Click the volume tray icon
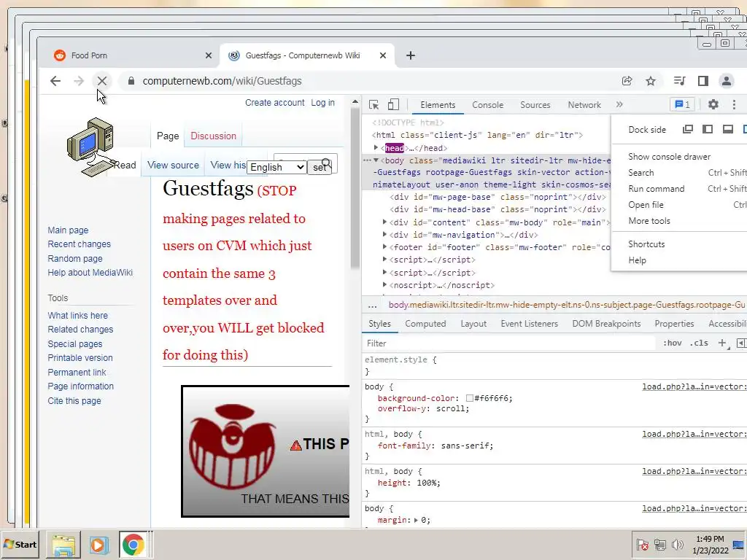This screenshot has height=560, width=747. [677, 544]
